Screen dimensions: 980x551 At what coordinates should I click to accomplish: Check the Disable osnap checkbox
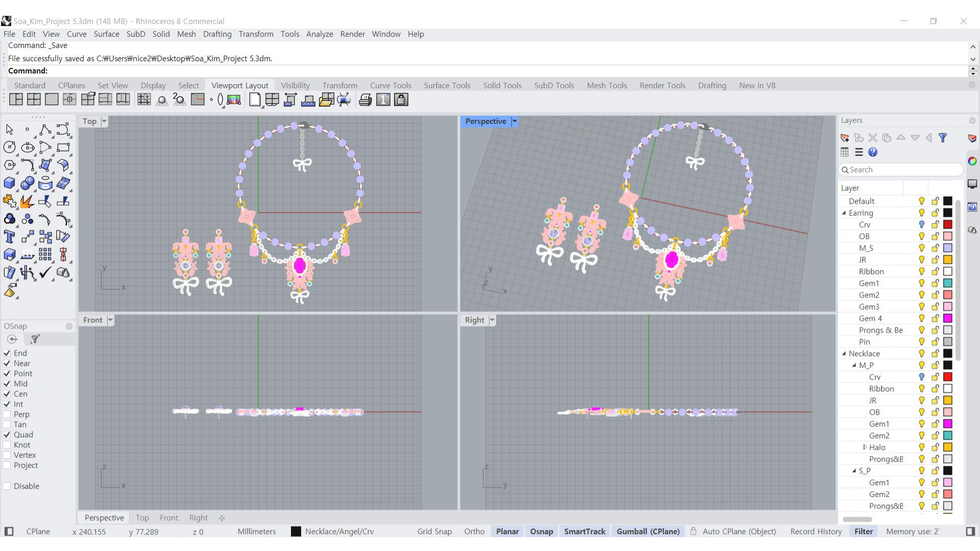7,486
